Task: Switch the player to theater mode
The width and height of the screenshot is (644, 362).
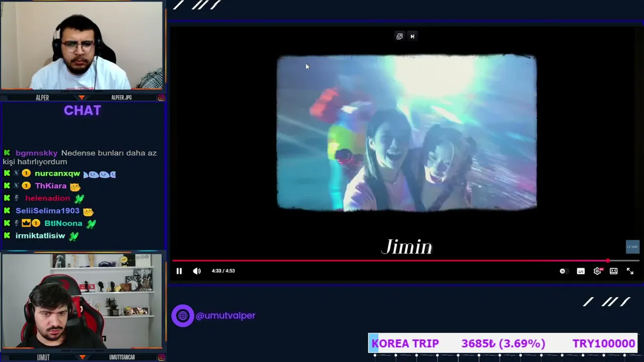Action: tap(614, 271)
